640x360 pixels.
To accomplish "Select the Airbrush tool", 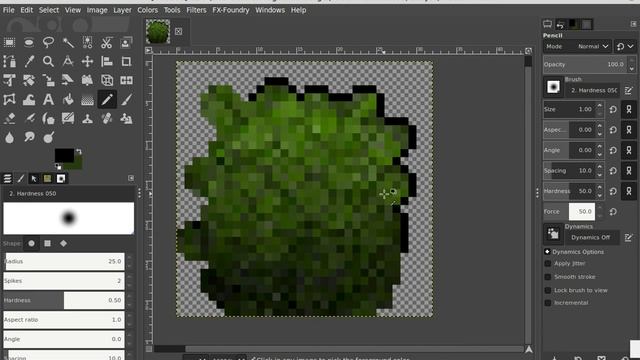I will click(29, 119).
